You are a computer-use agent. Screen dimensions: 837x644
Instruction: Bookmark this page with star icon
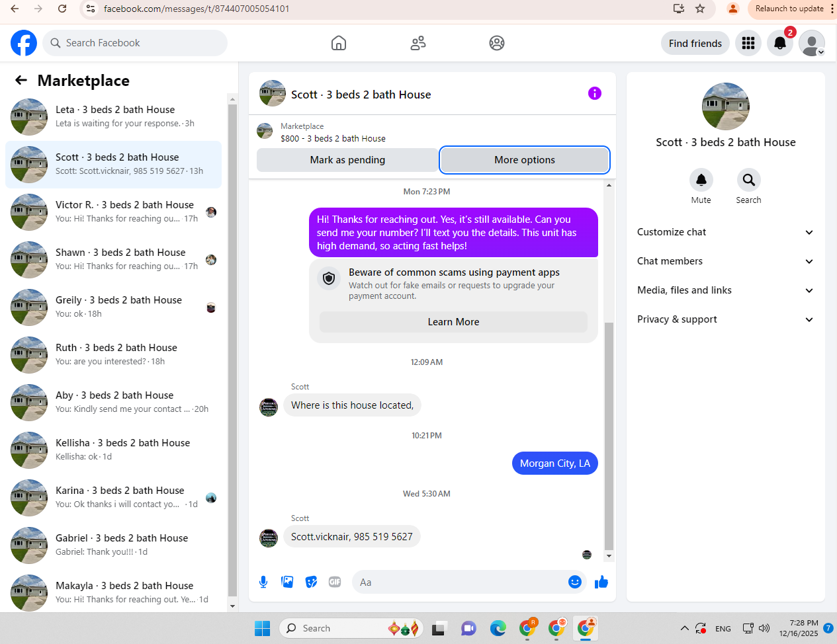pyautogui.click(x=700, y=9)
